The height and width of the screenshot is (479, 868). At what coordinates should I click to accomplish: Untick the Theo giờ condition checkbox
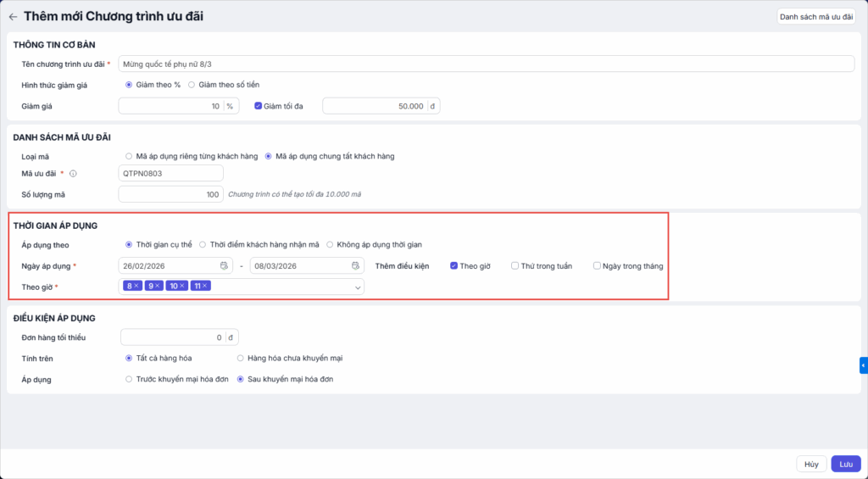click(454, 266)
